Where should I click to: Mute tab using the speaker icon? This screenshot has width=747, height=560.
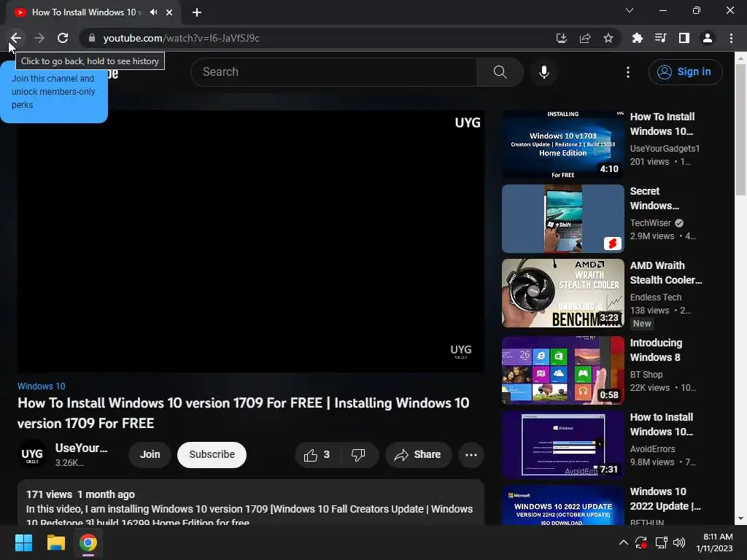[153, 12]
